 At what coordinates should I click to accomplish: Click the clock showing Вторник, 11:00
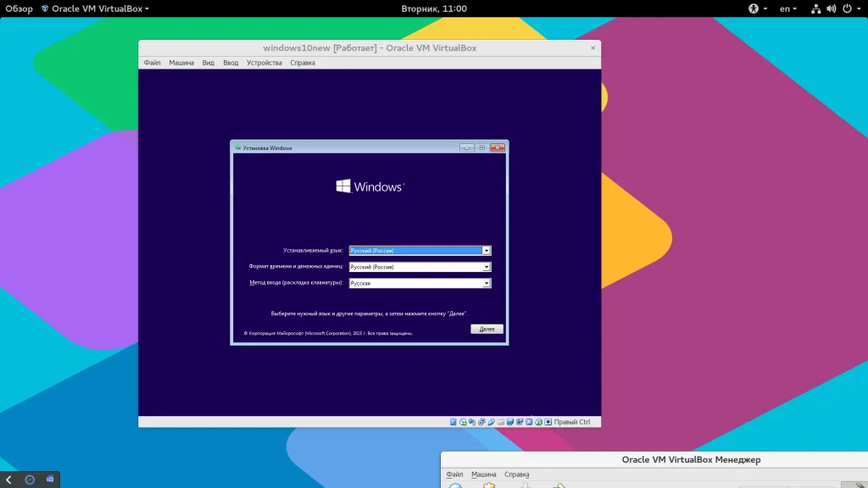click(x=433, y=8)
